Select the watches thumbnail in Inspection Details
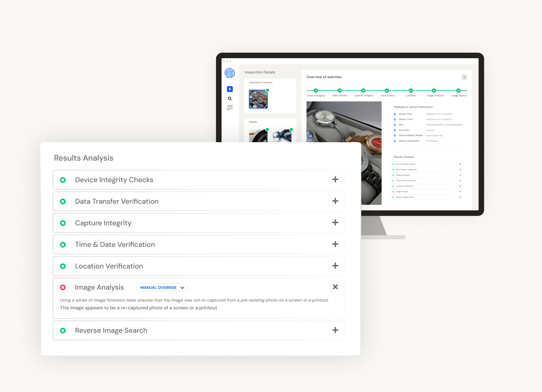 click(258, 99)
